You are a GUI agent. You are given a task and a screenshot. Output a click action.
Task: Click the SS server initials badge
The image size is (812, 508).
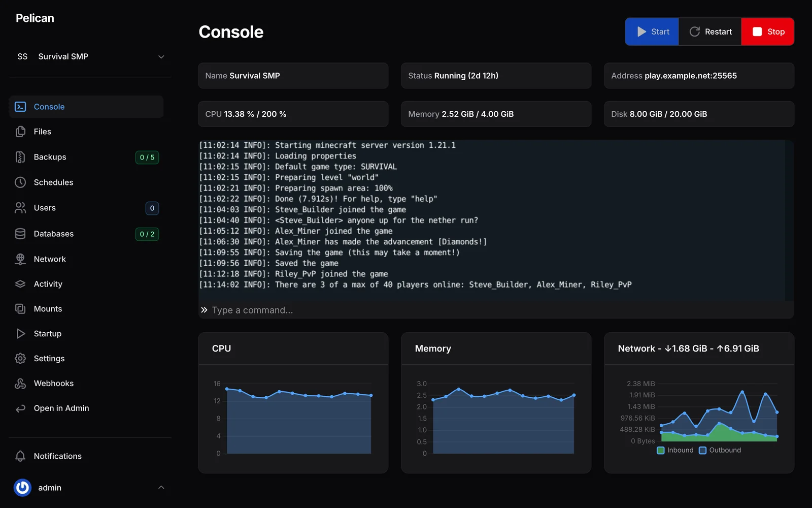[22, 56]
